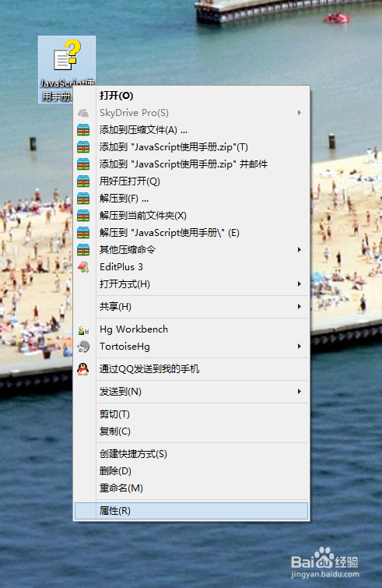Select 复制(C) to copy file

point(191,431)
